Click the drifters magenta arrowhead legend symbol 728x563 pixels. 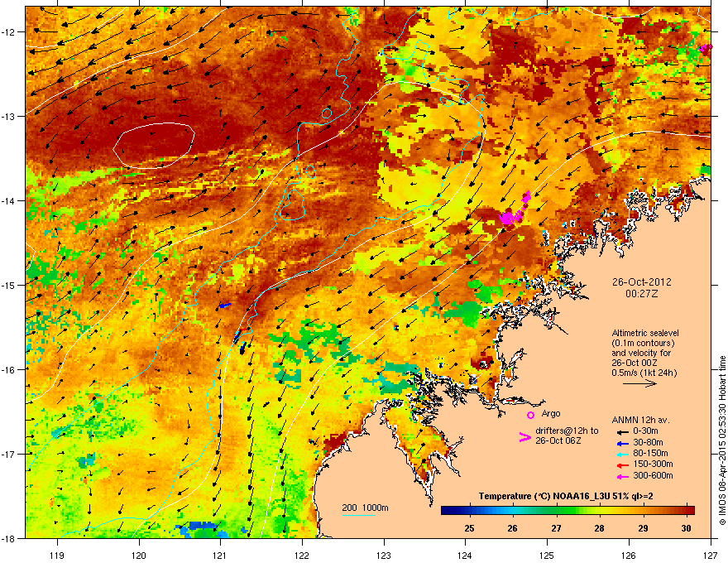coord(524,437)
